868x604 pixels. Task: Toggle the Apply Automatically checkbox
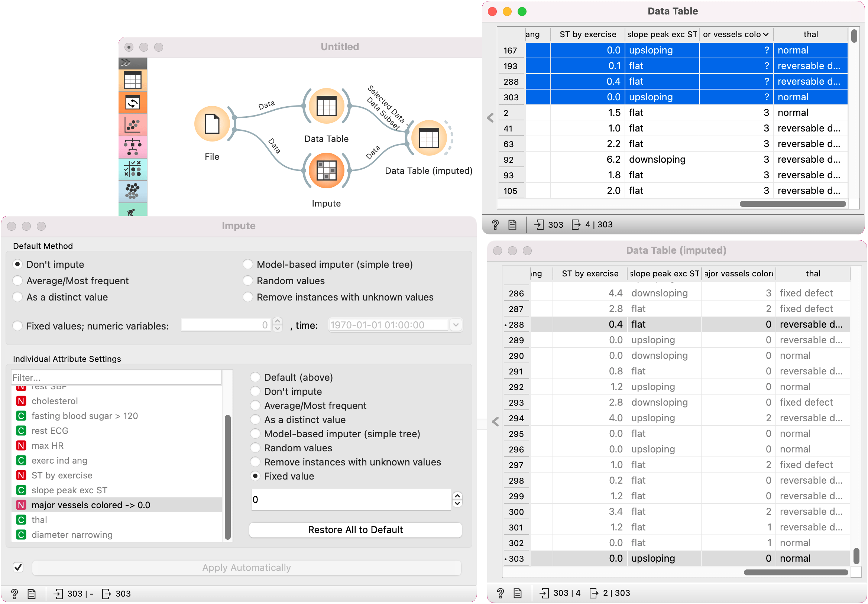point(18,567)
